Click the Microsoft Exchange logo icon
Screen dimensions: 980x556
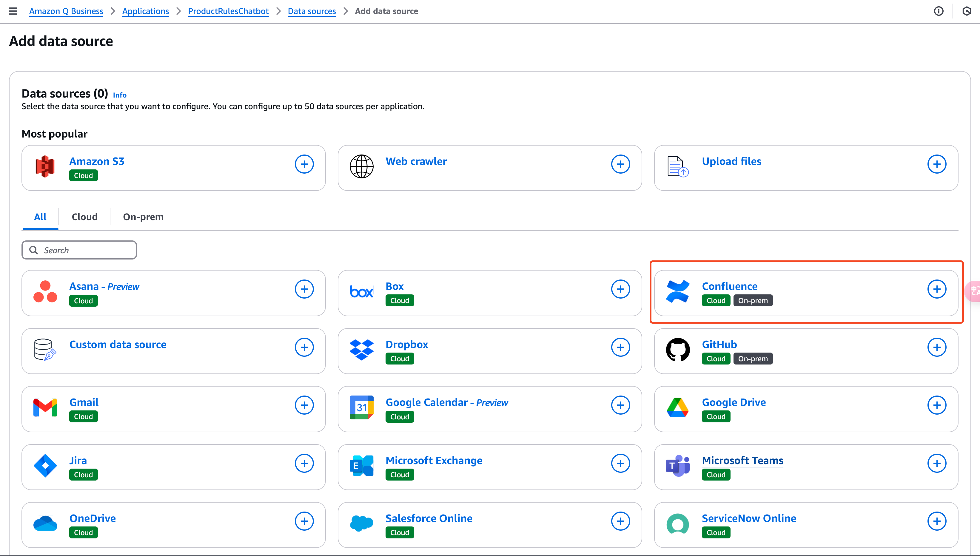click(361, 466)
